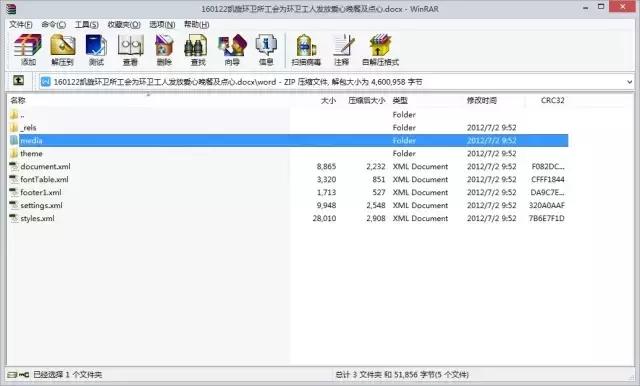Click the parent ".." folder icon
The image size is (640, 386).
pyautogui.click(x=14, y=114)
